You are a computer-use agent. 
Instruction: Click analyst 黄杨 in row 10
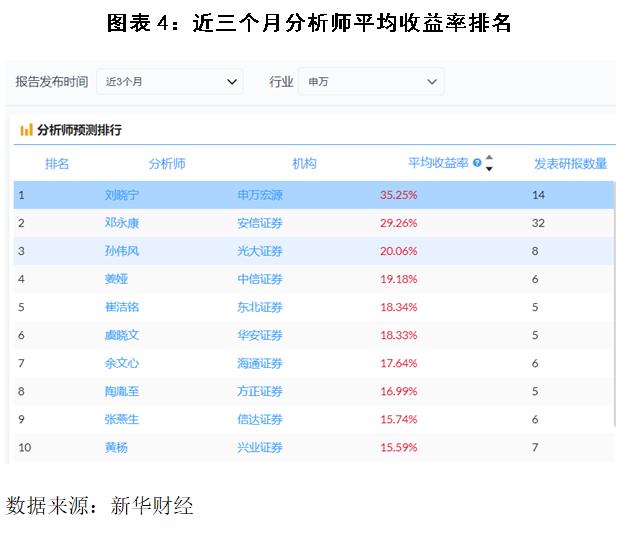(x=116, y=447)
